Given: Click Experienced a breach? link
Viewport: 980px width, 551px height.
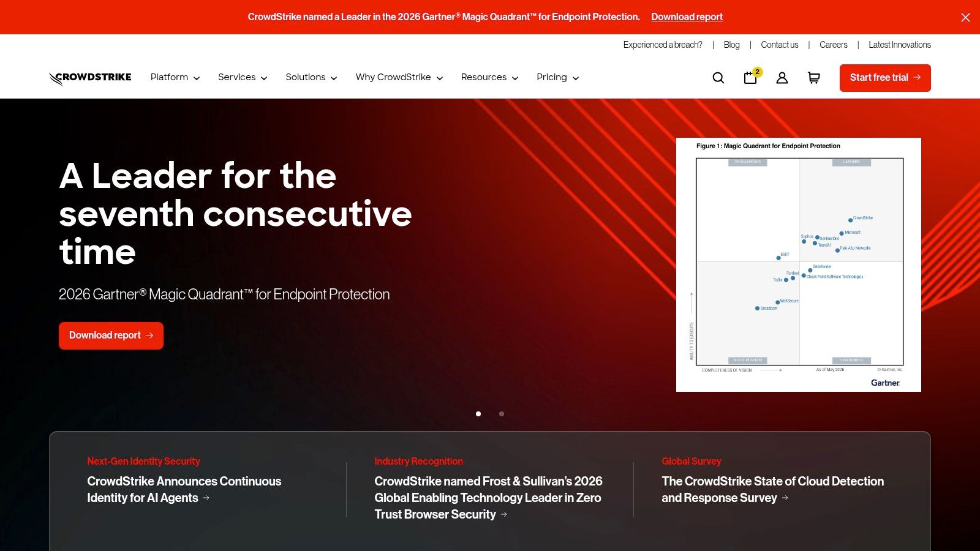Looking at the screenshot, I should [663, 45].
